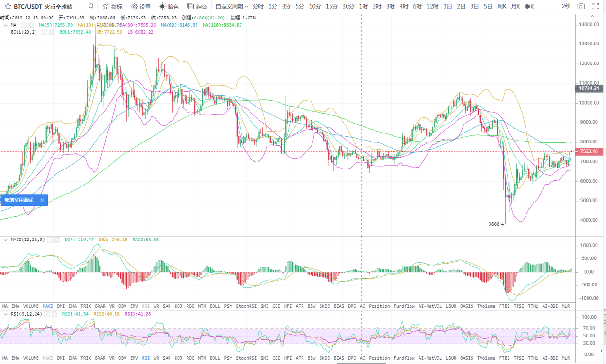Select the 1时 timeframe

click(364, 7)
